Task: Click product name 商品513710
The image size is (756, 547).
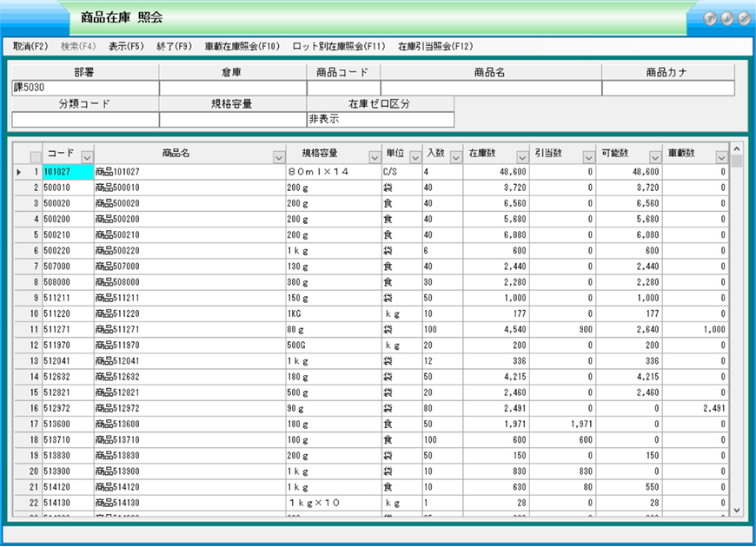Action: 117,440
